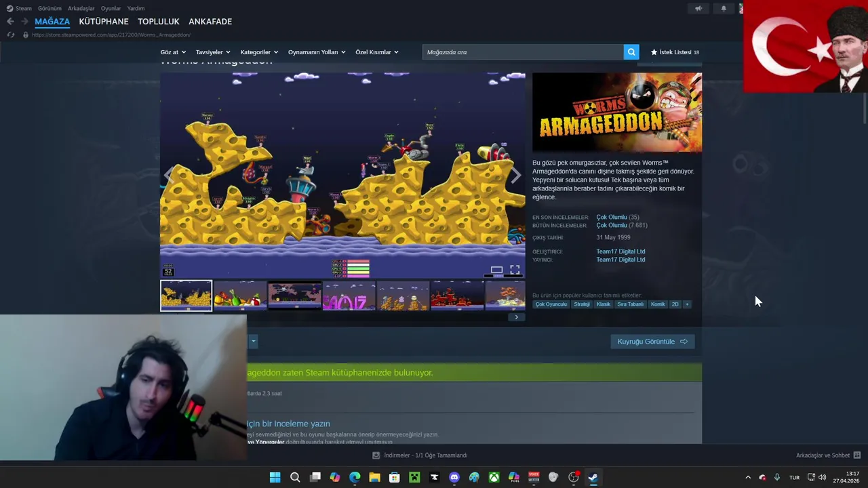The image size is (868, 488).
Task: Open the Steam menu
Action: [x=20, y=8]
